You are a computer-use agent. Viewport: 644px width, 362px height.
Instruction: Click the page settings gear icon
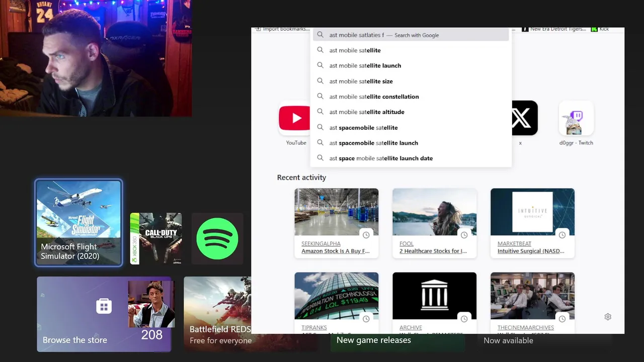pos(608,317)
